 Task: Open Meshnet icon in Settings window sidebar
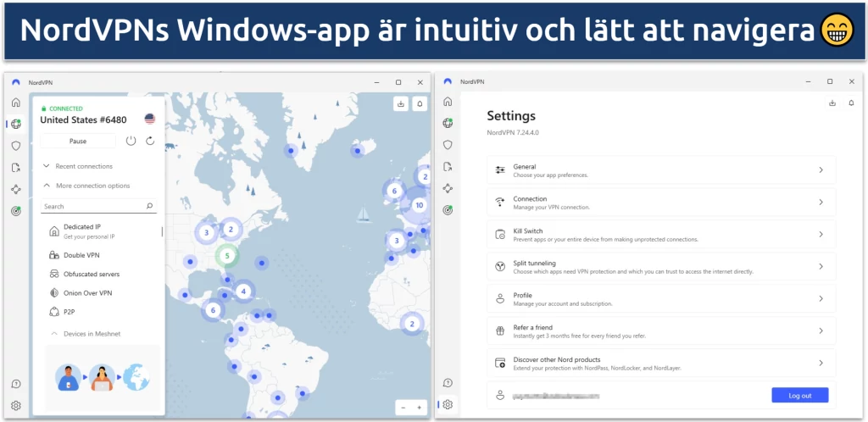click(x=448, y=189)
